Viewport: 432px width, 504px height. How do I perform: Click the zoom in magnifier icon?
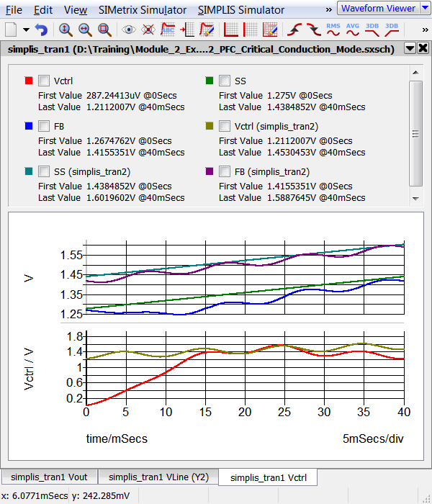[x=66, y=30]
